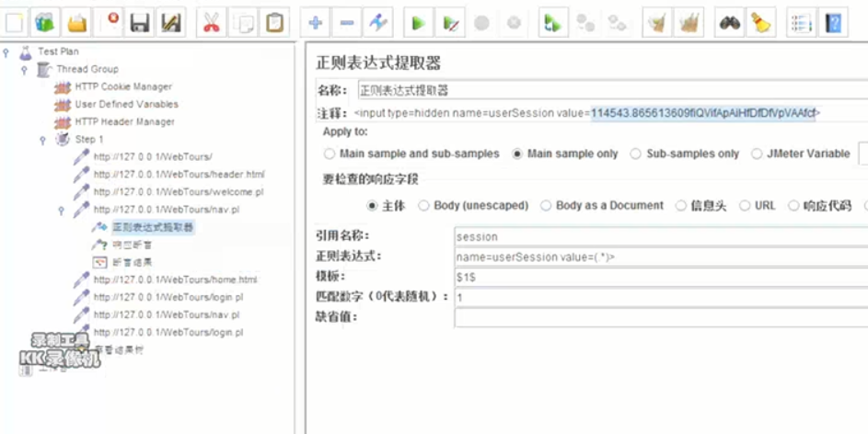This screenshot has height=434, width=868.
Task: Click the Copy toolbar icon
Action: [243, 23]
